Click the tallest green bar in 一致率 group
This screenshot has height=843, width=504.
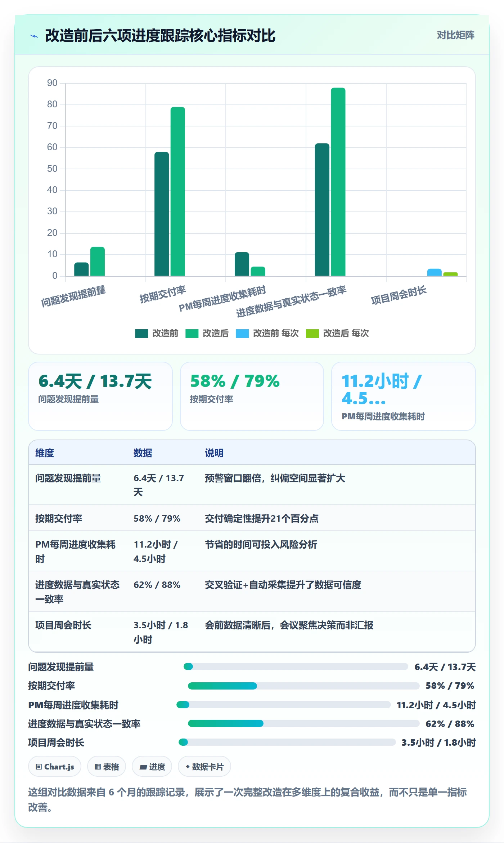[338, 182]
